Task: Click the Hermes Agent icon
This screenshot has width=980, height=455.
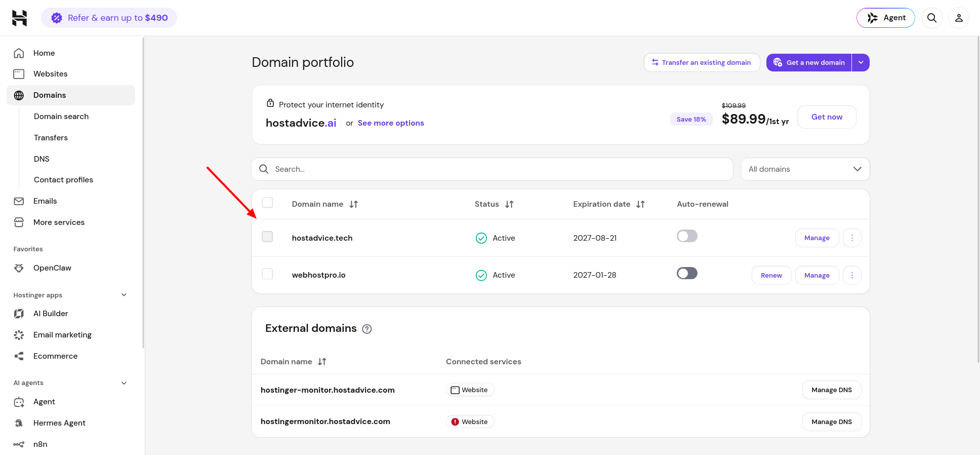Action: pos(19,423)
